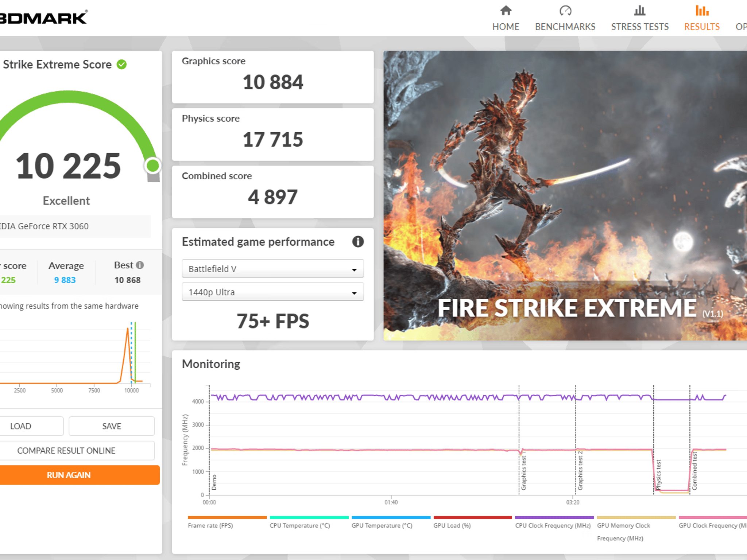Viewport: 747px width, 560px height.
Task: Click the Stress Tests bar chart icon
Action: [640, 11]
